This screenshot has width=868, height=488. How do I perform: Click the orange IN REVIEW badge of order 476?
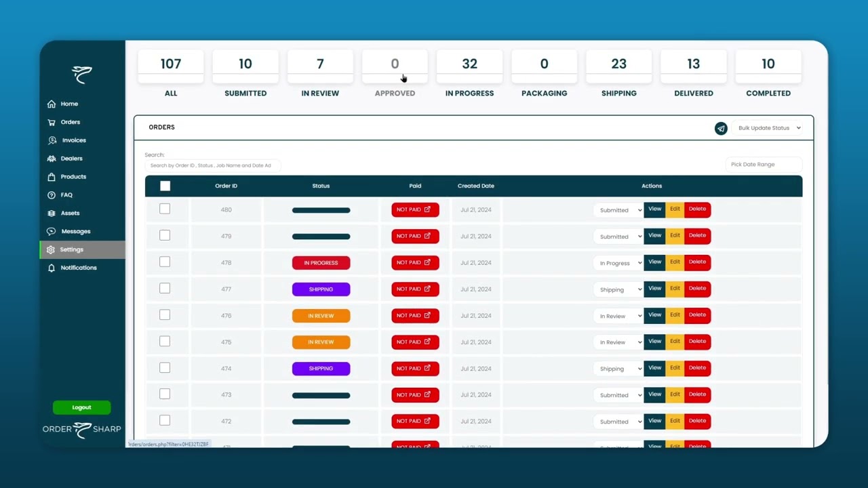[x=321, y=316]
